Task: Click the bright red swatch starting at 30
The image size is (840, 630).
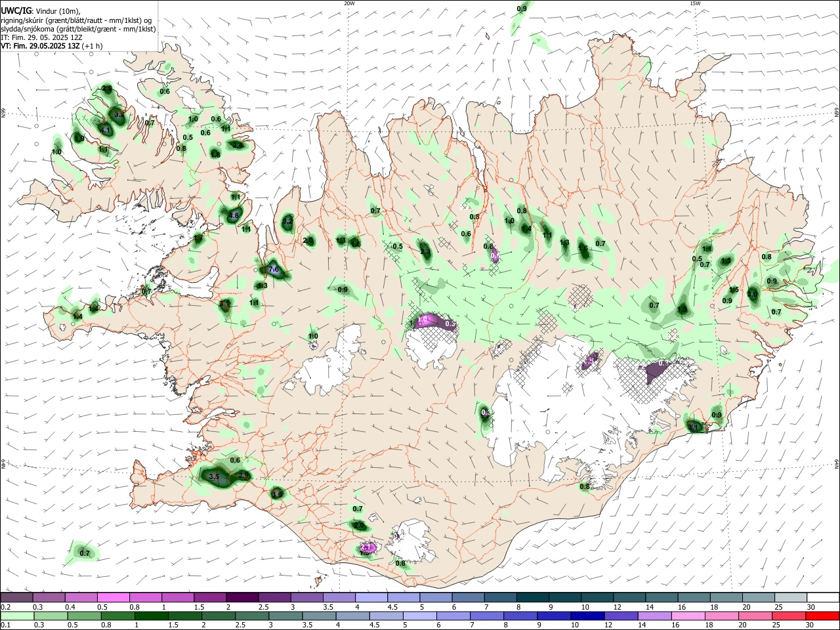Action: [822, 616]
